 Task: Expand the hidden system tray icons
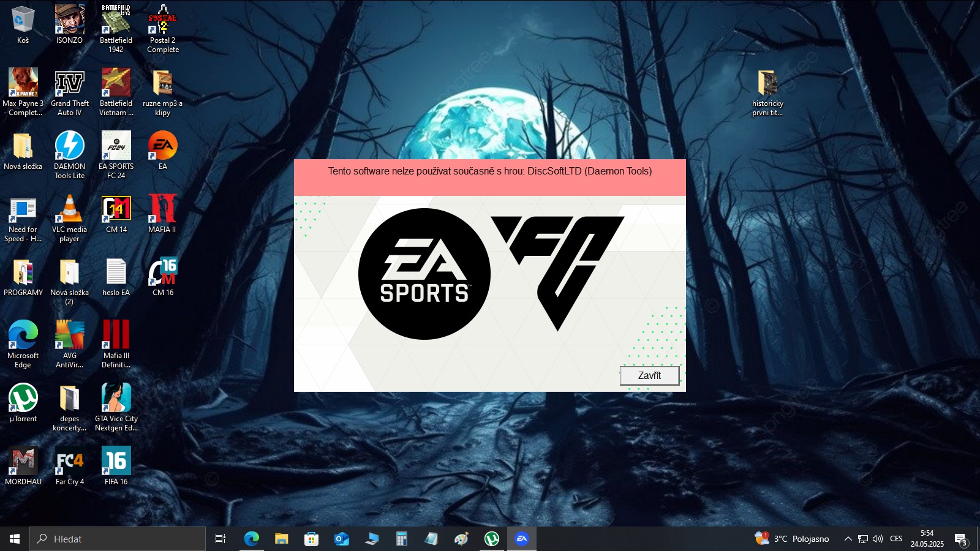pos(848,539)
